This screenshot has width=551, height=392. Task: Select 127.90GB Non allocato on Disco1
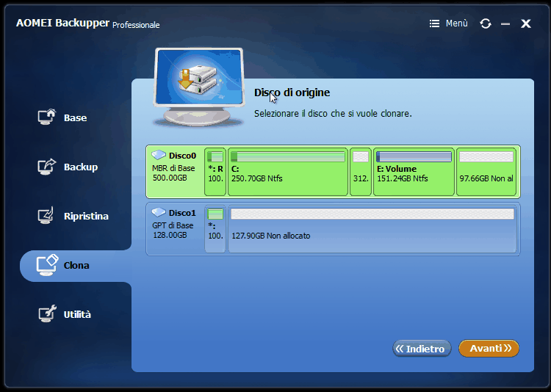(372, 229)
